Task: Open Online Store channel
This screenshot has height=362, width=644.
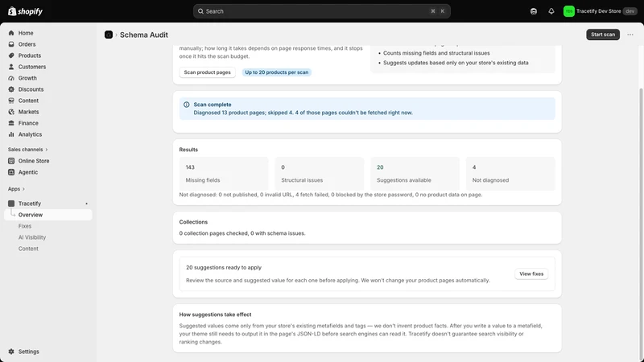Action: (x=34, y=161)
